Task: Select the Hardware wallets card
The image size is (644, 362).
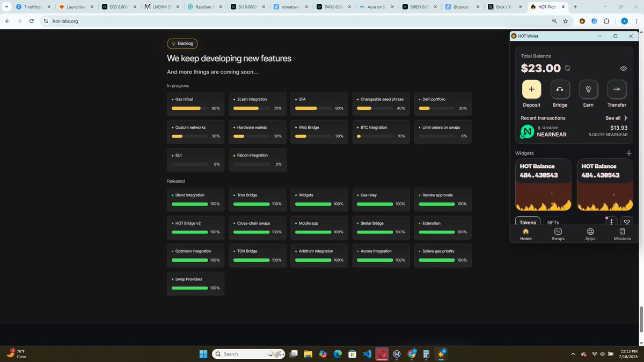Action: (x=258, y=131)
